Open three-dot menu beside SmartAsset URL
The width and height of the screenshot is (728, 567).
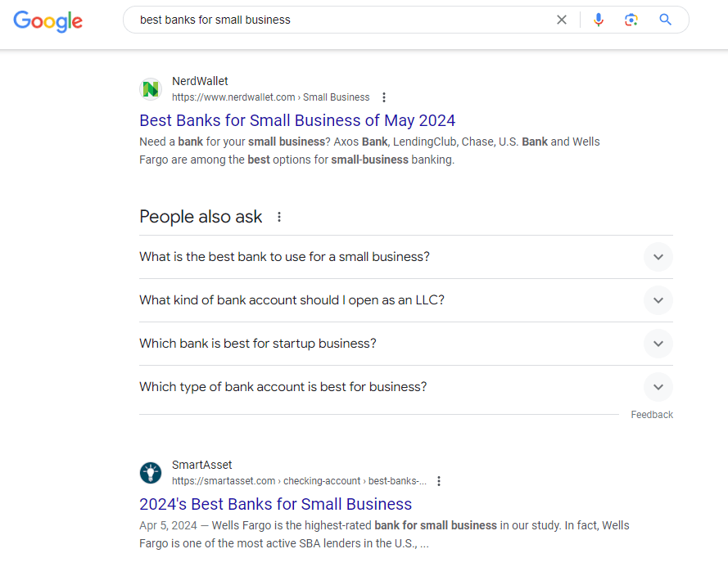[x=439, y=481]
